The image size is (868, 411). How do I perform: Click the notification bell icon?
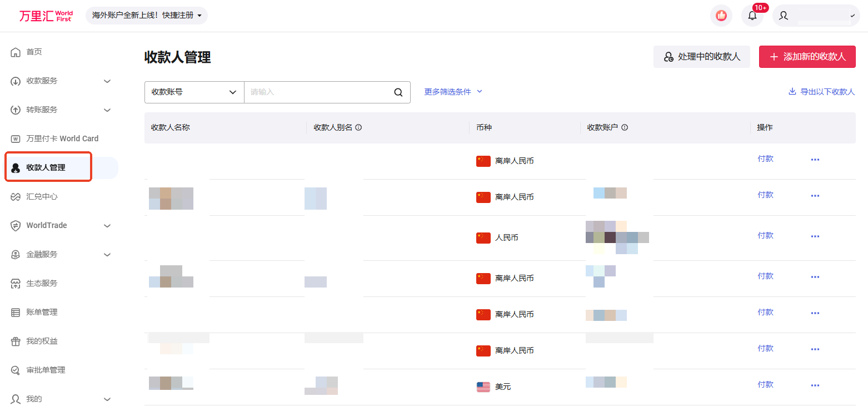tap(752, 16)
